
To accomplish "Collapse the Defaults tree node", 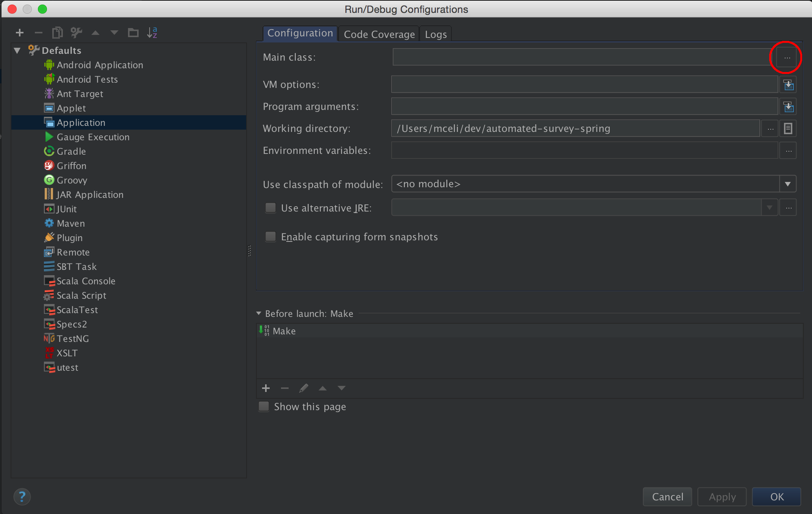I will 17,50.
